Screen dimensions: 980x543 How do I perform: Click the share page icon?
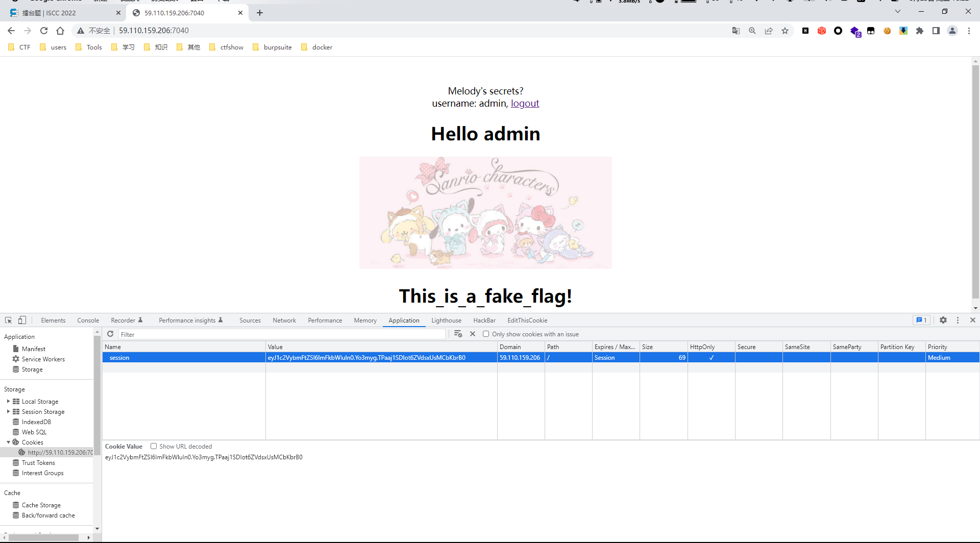769,31
